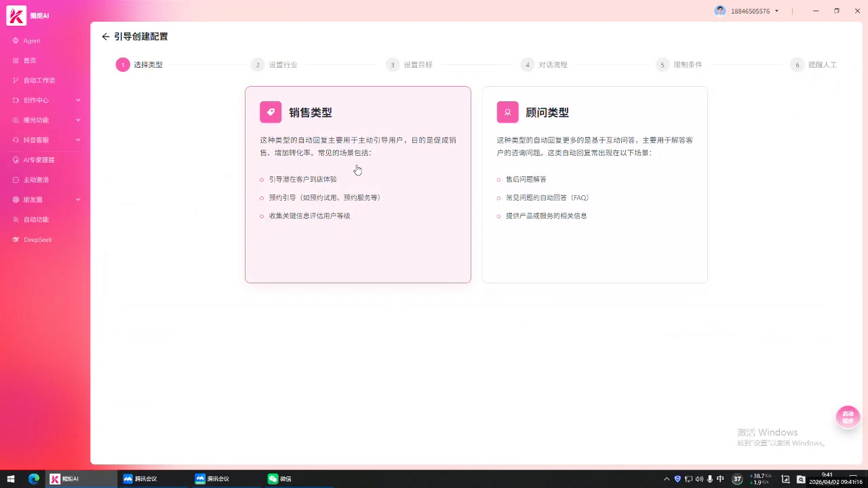Click the floating 启动程序 round button
Image resolution: width=868 pixels, height=488 pixels.
[x=848, y=417]
